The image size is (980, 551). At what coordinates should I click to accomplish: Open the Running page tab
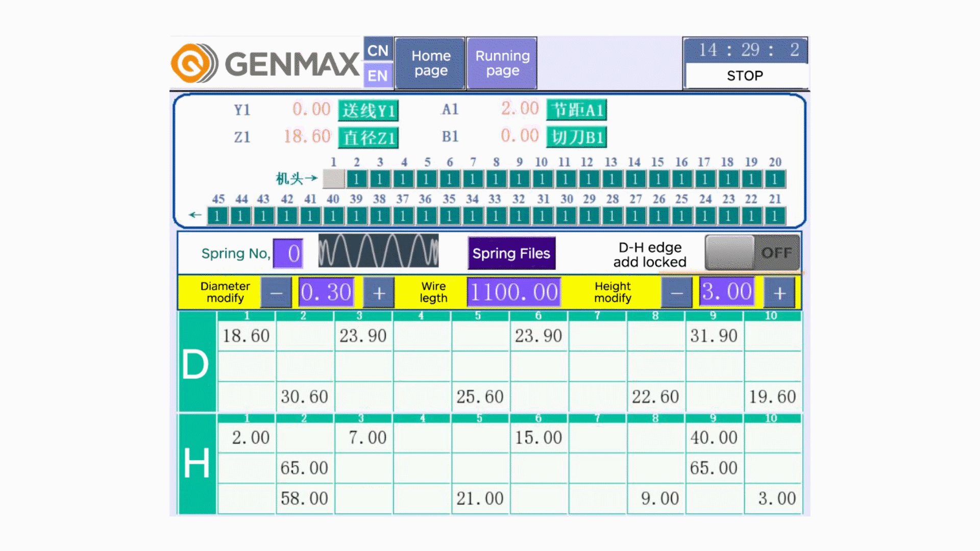(x=502, y=63)
